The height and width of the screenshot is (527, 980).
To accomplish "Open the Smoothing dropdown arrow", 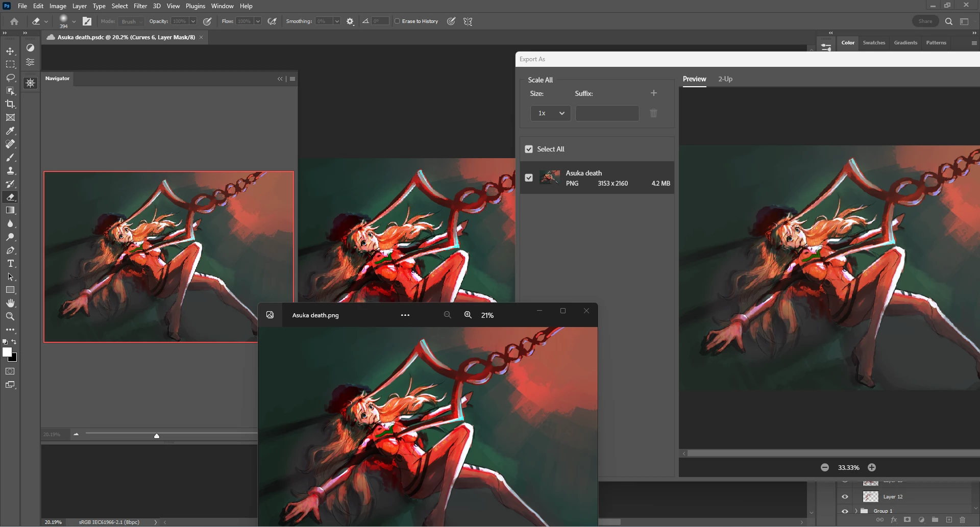I will click(x=337, y=21).
